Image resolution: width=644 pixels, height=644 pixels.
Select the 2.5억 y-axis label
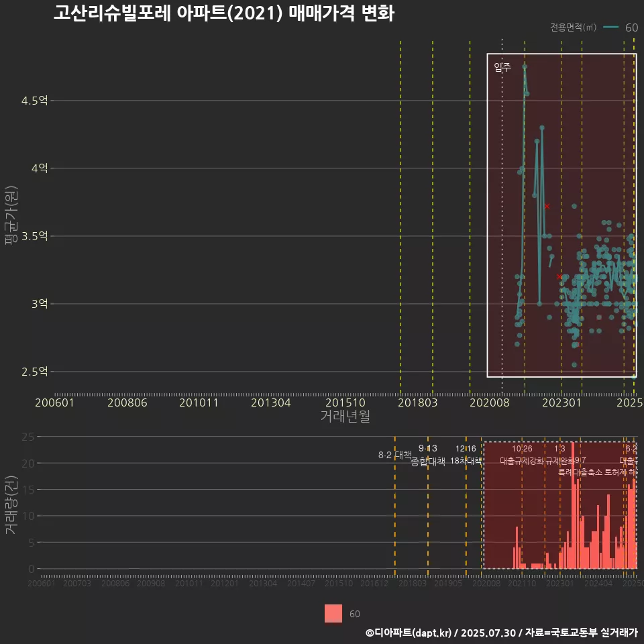click(x=34, y=372)
